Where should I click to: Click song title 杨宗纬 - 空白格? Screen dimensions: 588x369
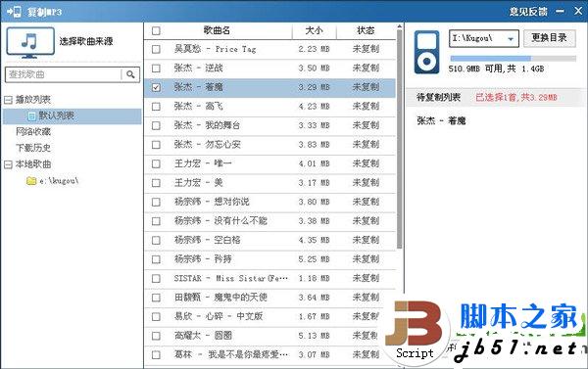[x=208, y=241]
